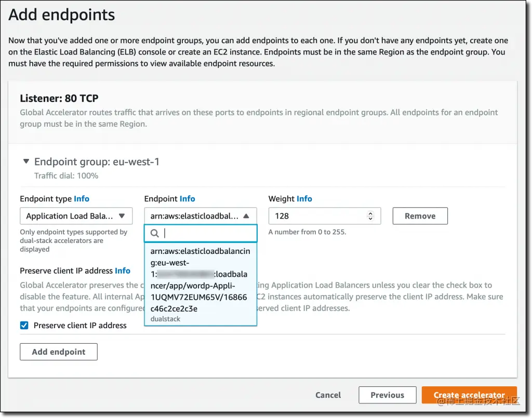Cancel the accelerator setup
532x418 pixels.
(x=328, y=395)
